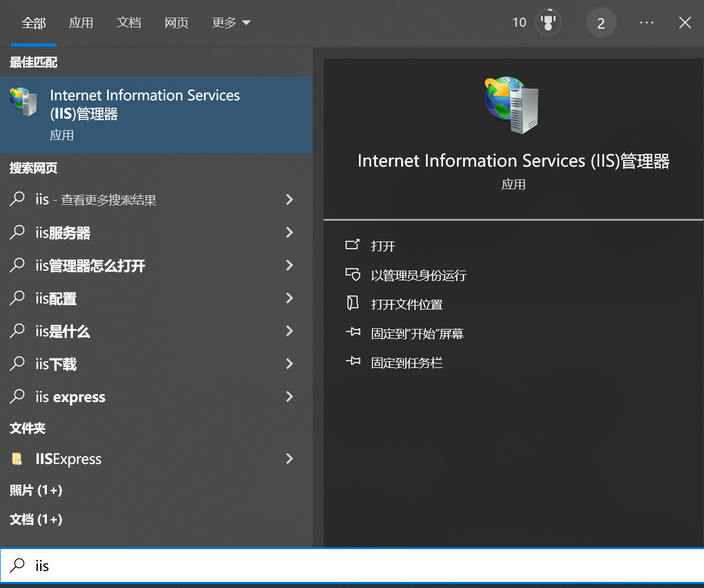This screenshot has height=588, width=704.
Task: Click the rewards trophy icon
Action: click(x=548, y=22)
